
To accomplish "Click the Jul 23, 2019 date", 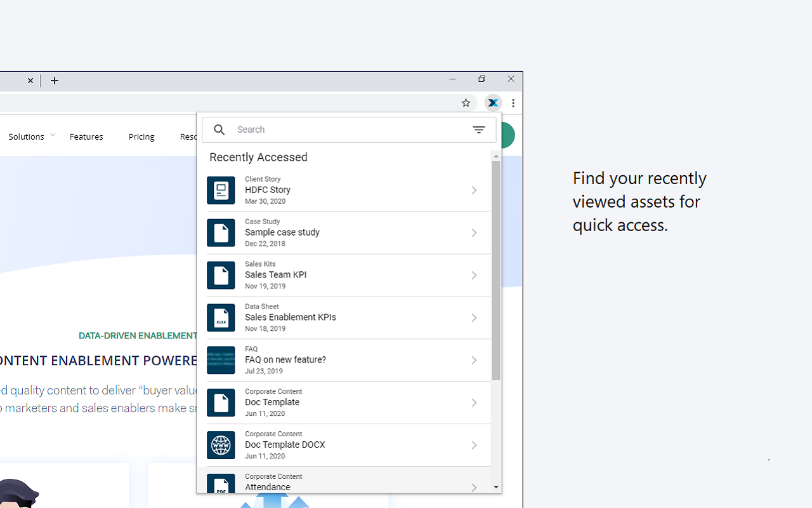I will coord(264,371).
